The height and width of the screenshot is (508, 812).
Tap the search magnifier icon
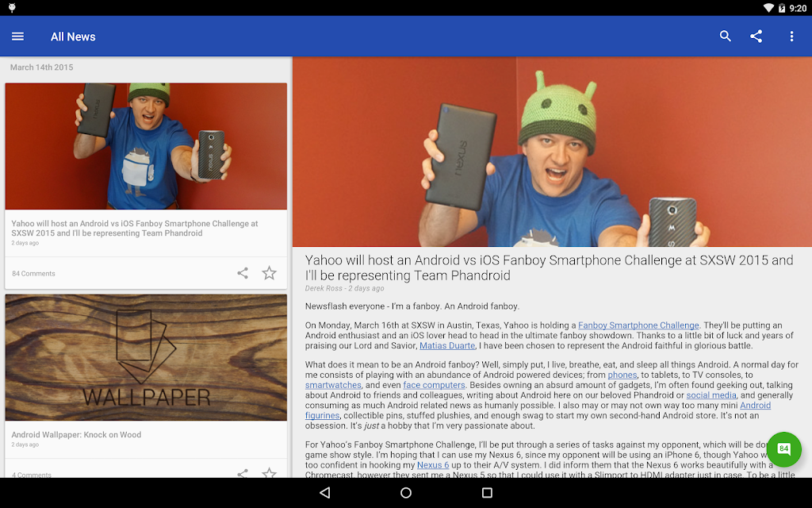point(725,36)
